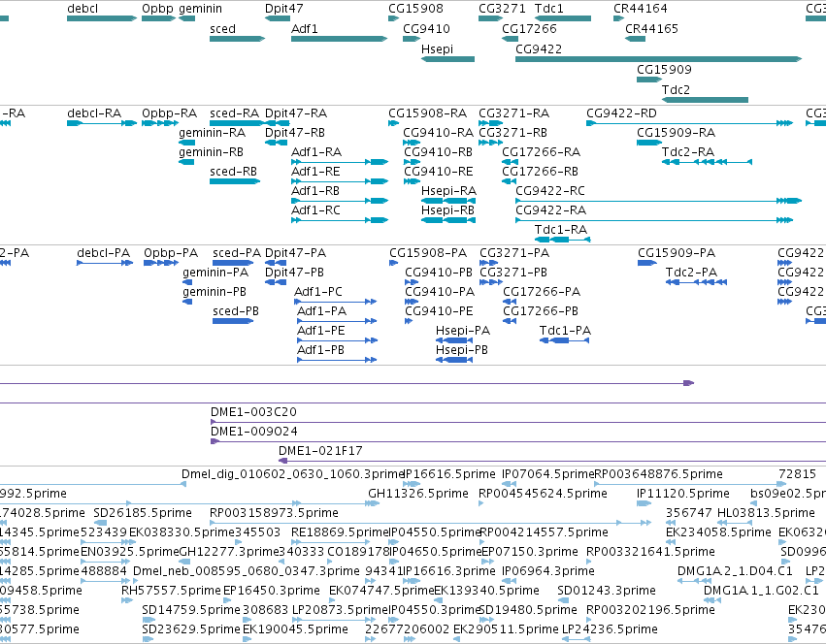Click the DME1-021F17 BAC label
826x644 pixels.
320,451
